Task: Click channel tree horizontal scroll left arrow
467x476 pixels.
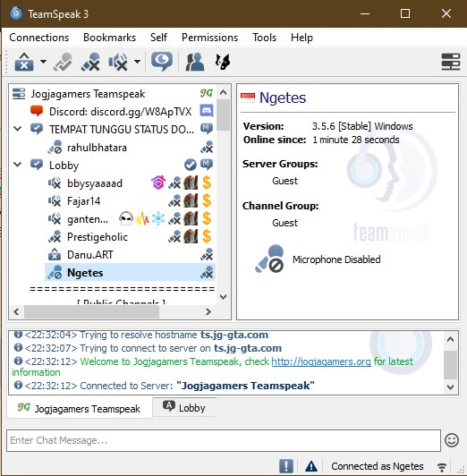Action: tap(16, 312)
